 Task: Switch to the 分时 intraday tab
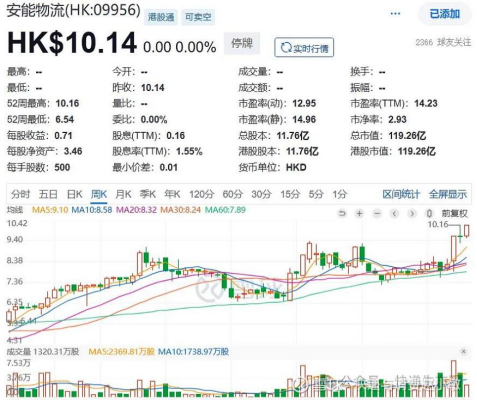pyautogui.click(x=20, y=194)
